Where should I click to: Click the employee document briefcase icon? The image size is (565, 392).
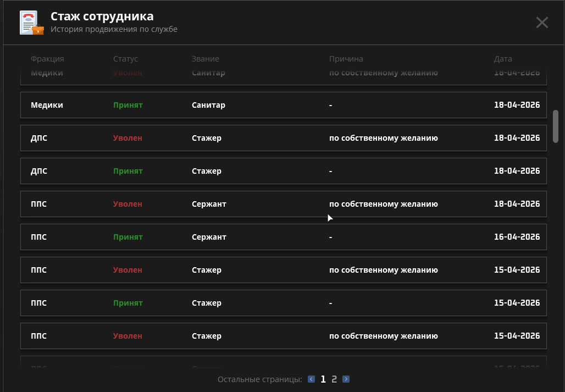pos(31,23)
